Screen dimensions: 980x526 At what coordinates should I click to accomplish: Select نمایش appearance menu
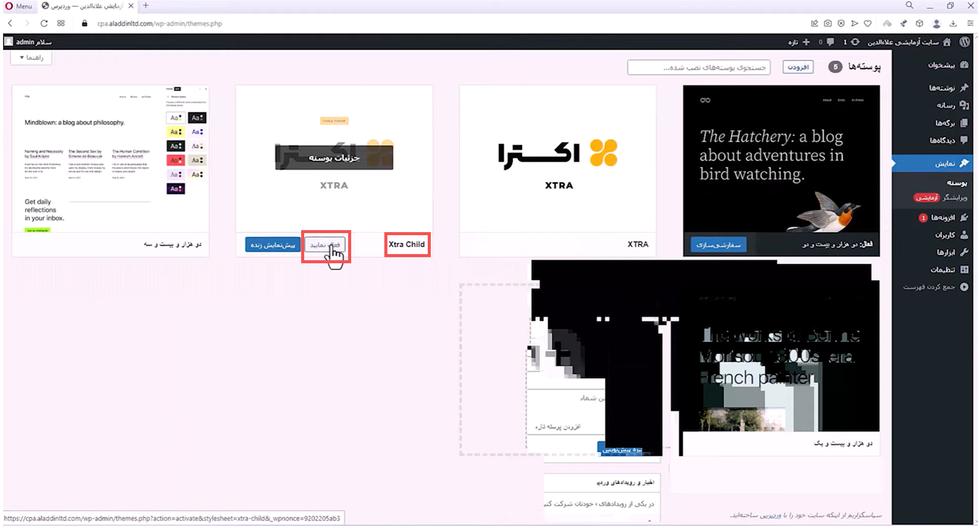click(x=933, y=163)
